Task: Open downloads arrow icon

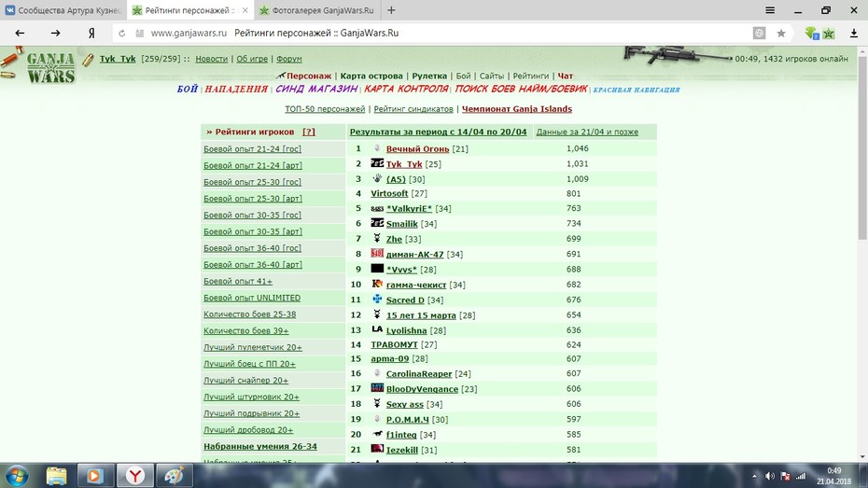Action: 854,34
